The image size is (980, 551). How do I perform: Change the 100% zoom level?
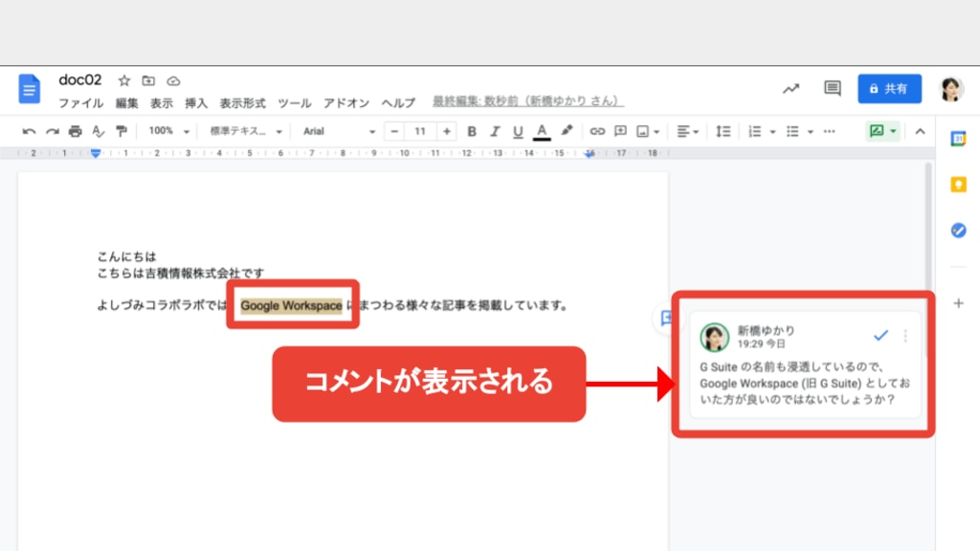[168, 131]
